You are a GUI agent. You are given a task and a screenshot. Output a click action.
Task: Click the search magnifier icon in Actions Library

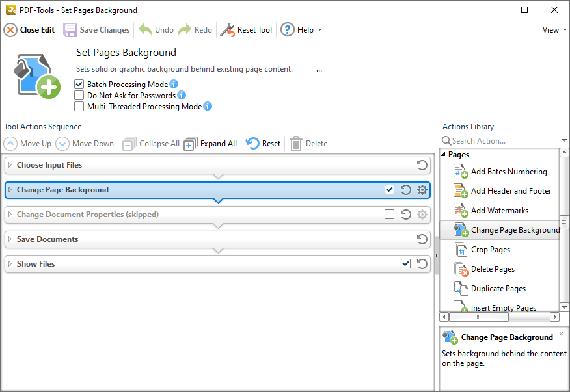pos(446,140)
